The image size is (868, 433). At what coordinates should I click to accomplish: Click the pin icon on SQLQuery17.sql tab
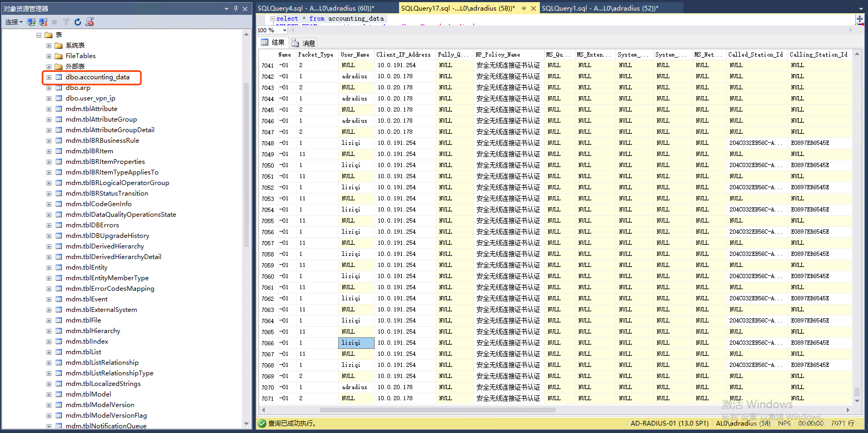click(523, 8)
